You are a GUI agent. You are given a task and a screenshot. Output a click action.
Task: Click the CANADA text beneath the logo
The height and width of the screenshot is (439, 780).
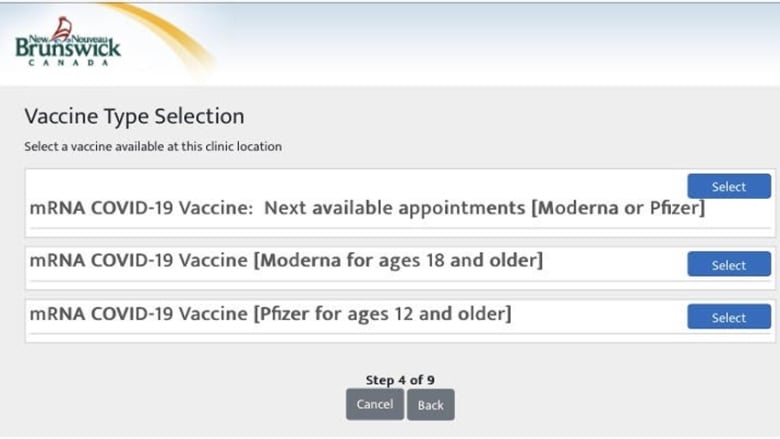(68, 63)
